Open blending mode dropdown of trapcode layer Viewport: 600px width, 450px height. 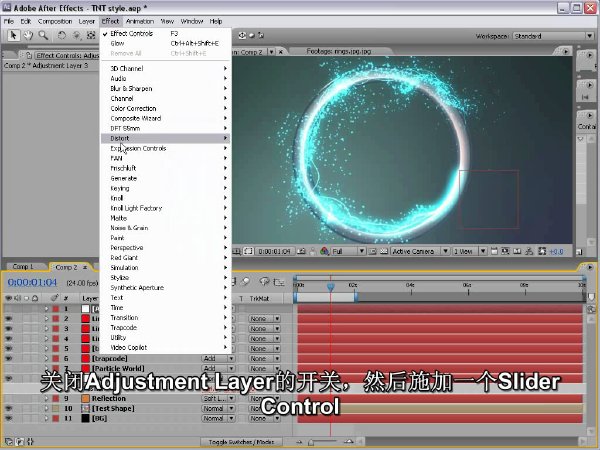click(x=218, y=359)
